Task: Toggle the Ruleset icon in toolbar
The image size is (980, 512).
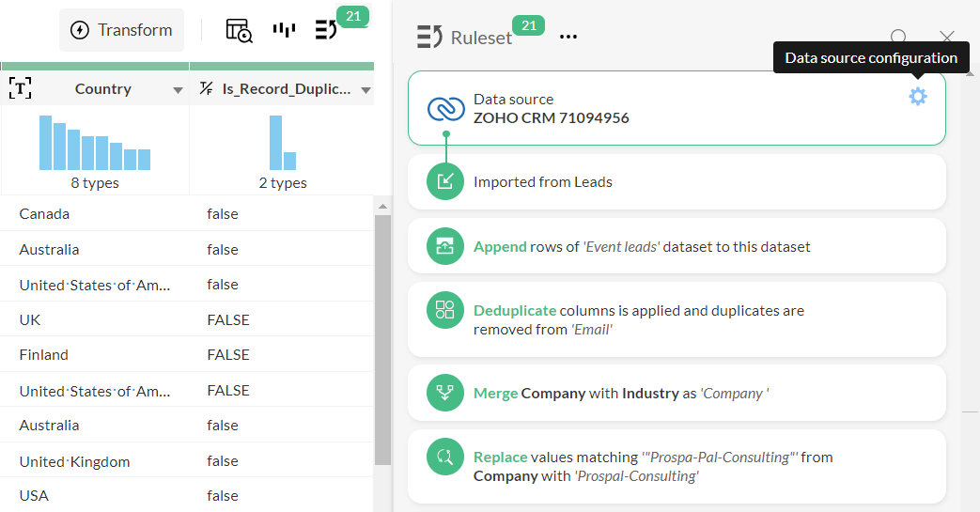Action: click(x=327, y=30)
